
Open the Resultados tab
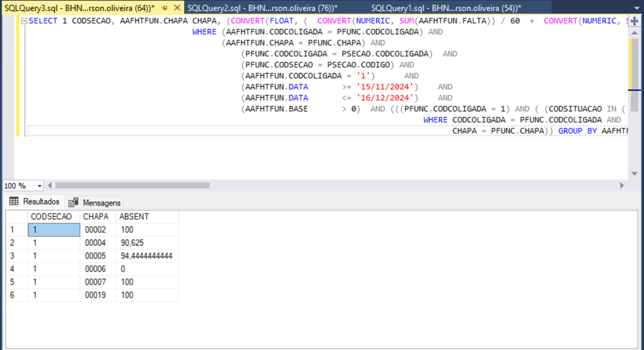pyautogui.click(x=35, y=201)
